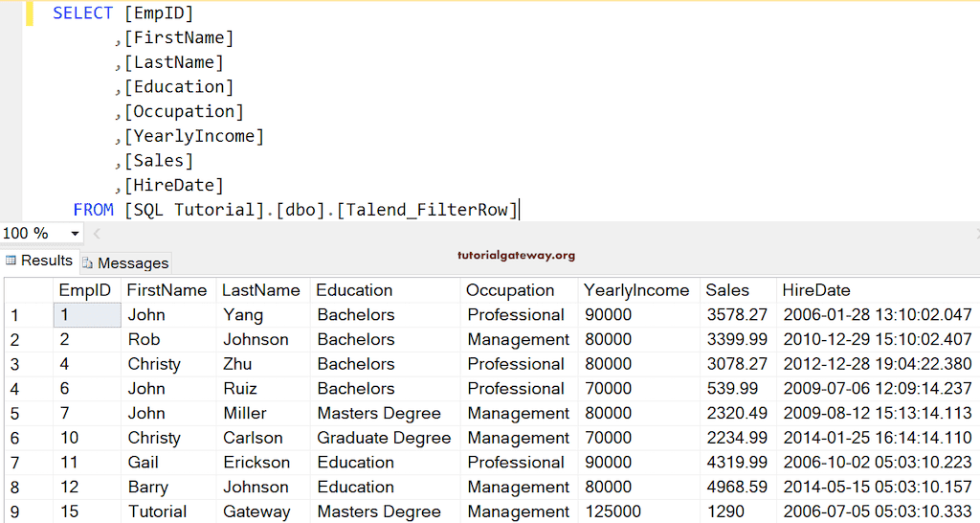Click the 'Tutorial' first name cell
This screenshot has width=980, height=523.
coord(168,512)
